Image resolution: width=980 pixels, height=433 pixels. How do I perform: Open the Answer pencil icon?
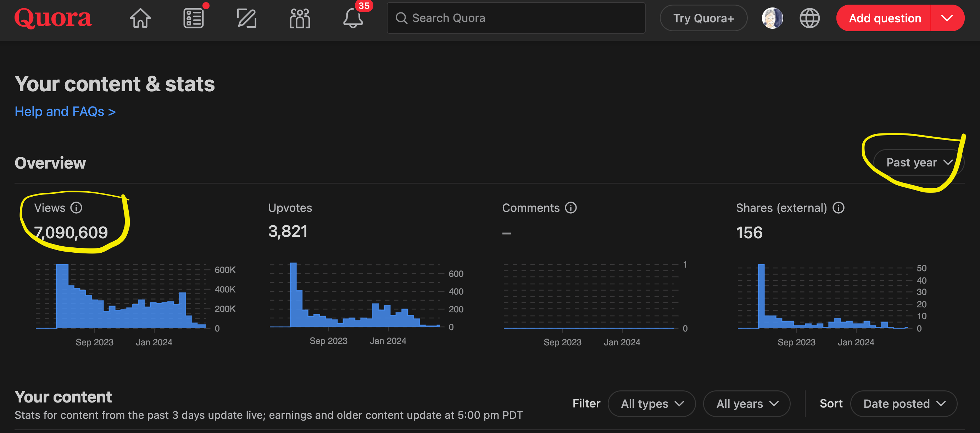(x=246, y=18)
